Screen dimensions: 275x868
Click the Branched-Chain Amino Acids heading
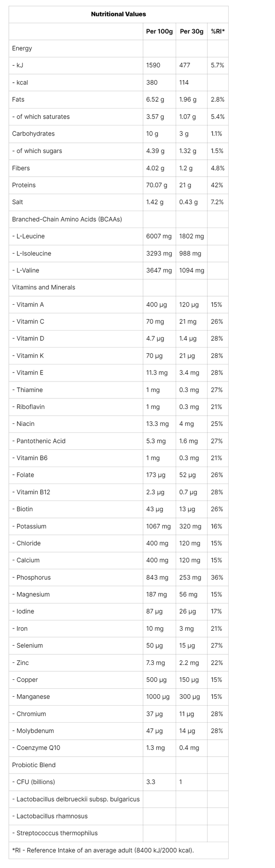click(67, 219)
